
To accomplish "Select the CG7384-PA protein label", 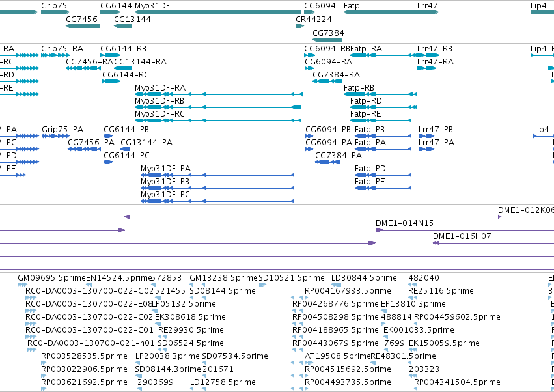I will [x=339, y=156].
